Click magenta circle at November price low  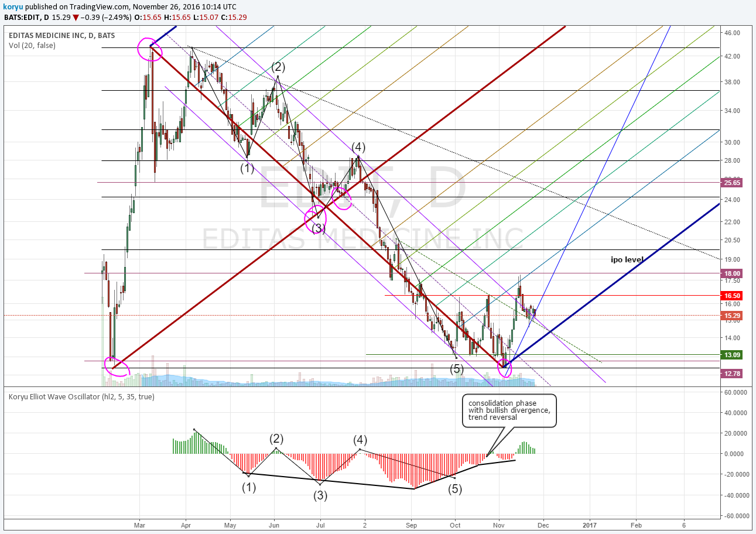pos(504,368)
